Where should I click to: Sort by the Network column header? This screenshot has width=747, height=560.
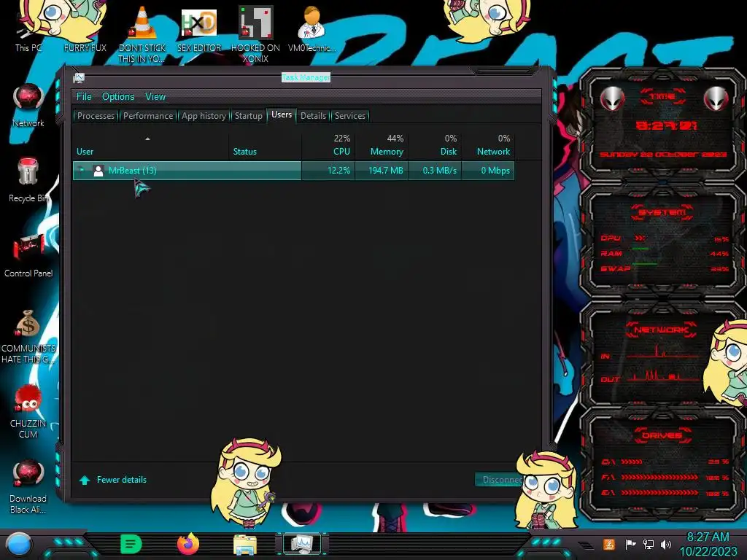488,146
